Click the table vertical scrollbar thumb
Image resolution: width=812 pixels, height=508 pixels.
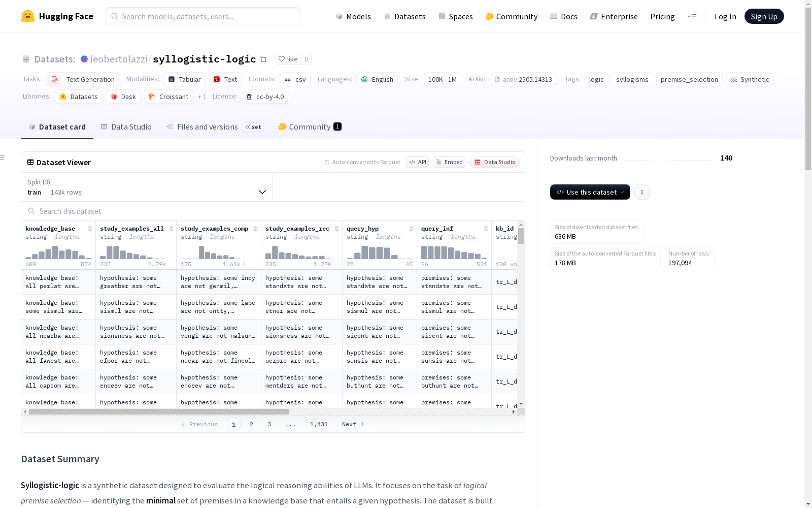click(521, 236)
